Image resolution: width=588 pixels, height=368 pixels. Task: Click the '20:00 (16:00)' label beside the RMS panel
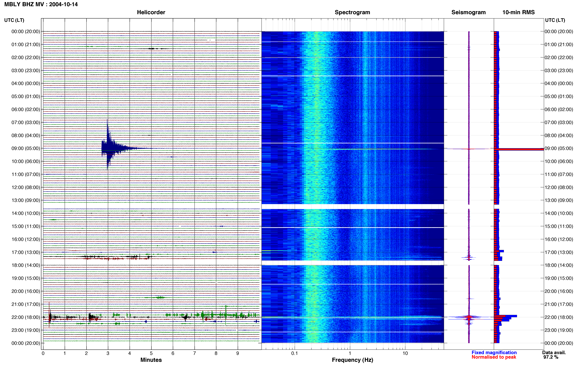[x=559, y=291]
